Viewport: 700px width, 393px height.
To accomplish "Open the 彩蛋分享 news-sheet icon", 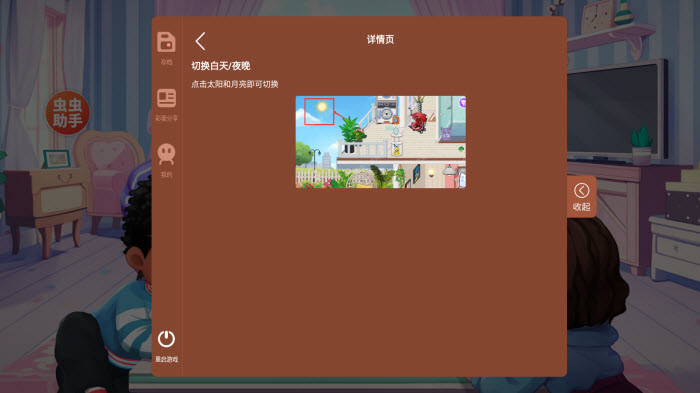I will point(166,98).
